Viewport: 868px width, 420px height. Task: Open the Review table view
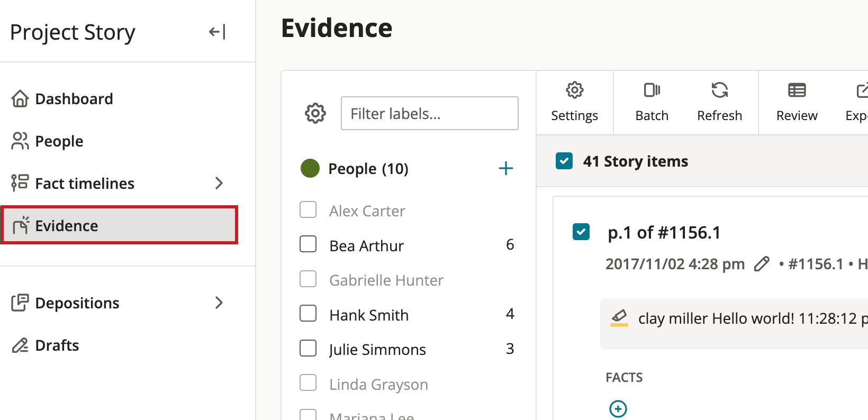coord(797,103)
